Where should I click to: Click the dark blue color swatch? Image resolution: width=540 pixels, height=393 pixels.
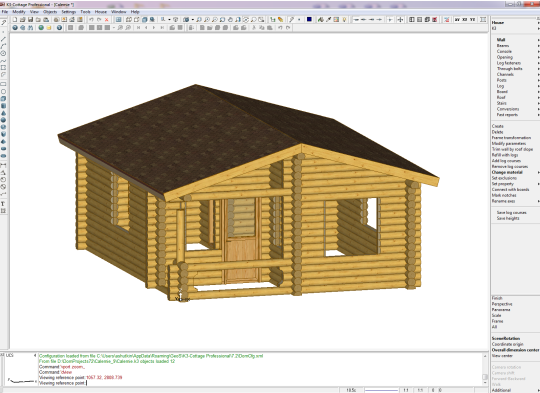309,20
